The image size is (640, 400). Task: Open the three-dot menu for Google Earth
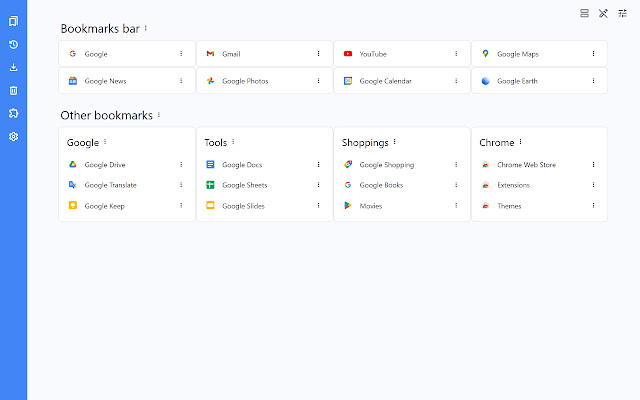coord(593,81)
